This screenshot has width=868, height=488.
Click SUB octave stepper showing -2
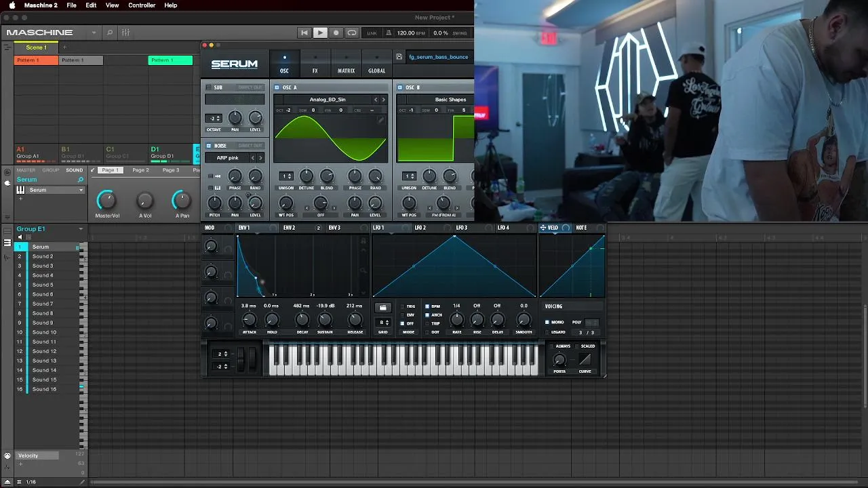pos(214,119)
